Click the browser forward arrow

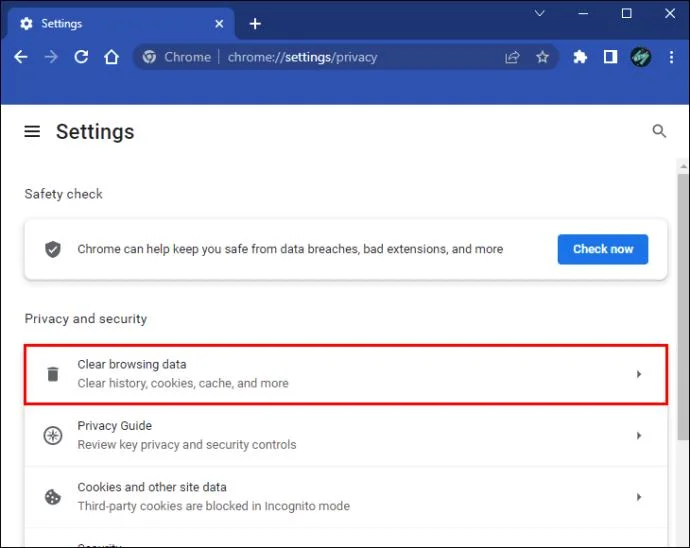(x=51, y=57)
